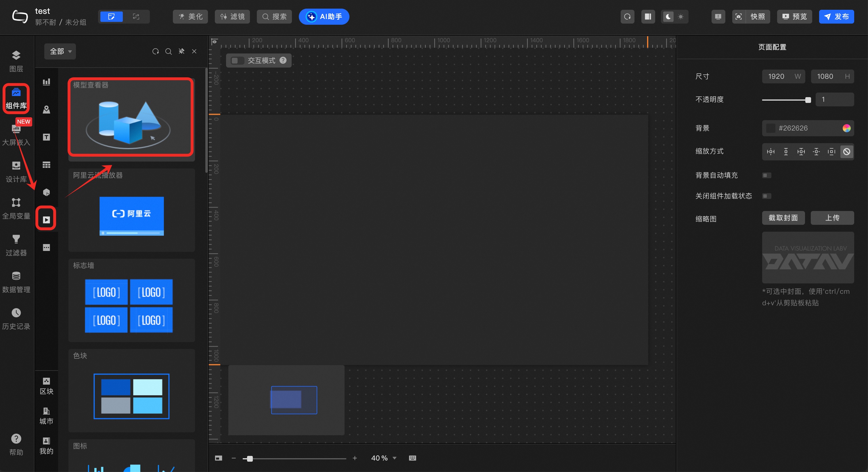The image size is (868, 472).
Task: Open 历史记录 (history) clock icon
Action: [x=16, y=313]
